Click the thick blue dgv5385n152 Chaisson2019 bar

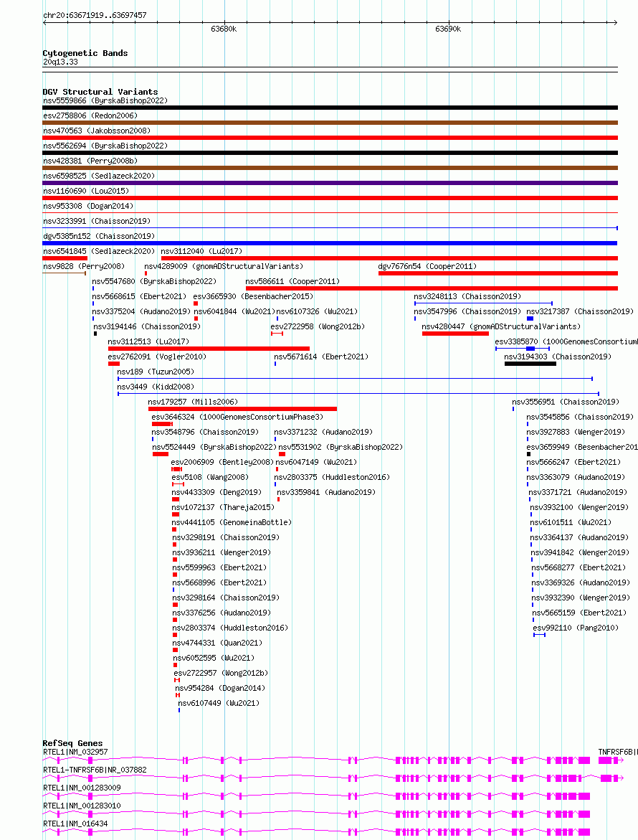(330, 243)
